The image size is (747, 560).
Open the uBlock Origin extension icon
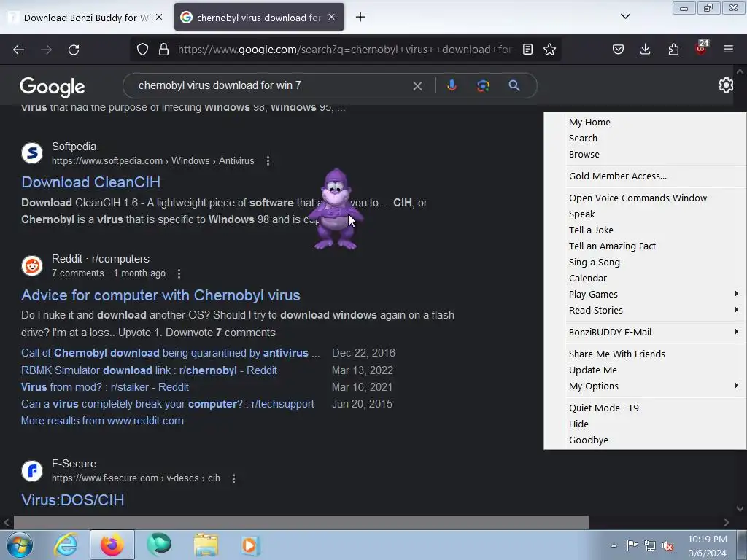(701, 49)
